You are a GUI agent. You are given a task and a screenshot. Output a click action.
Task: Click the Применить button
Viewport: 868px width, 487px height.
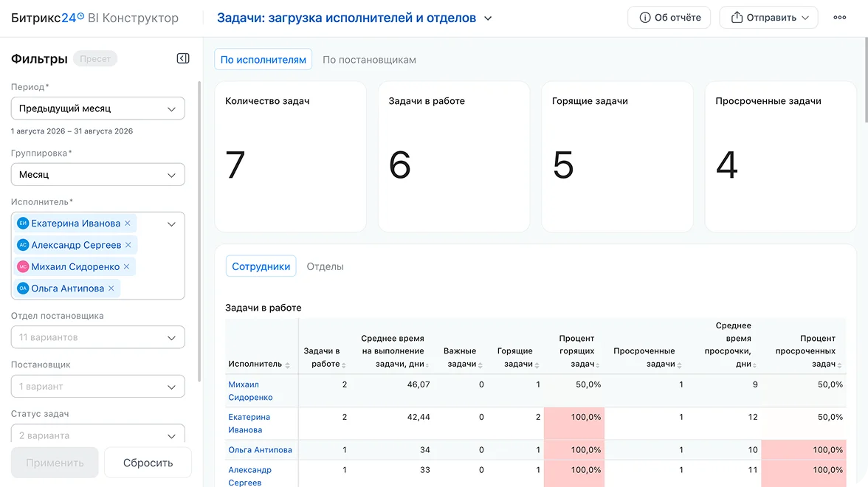click(x=55, y=463)
